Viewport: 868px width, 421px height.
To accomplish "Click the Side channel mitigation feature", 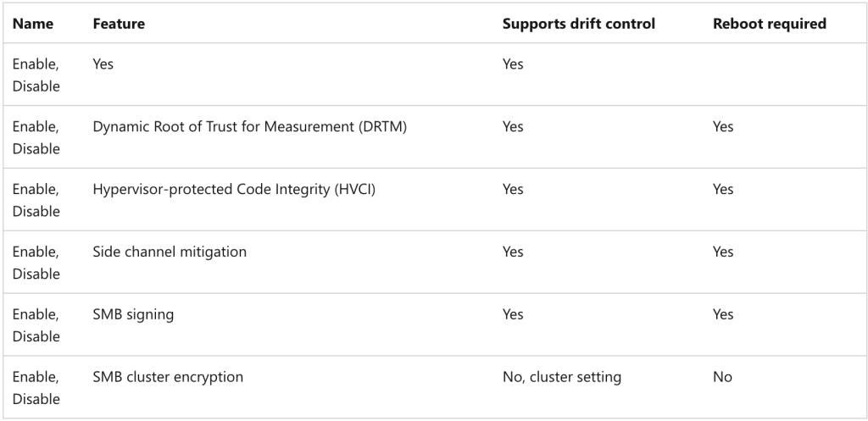I will [170, 252].
